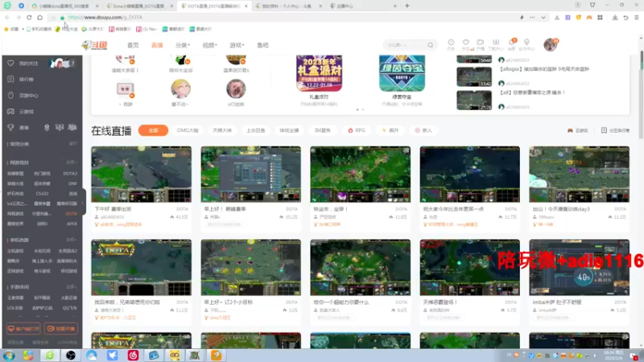644x362 pixels.
Task: Open the 天梯恶霸登场 stream thumbnail
Action: (x=469, y=267)
